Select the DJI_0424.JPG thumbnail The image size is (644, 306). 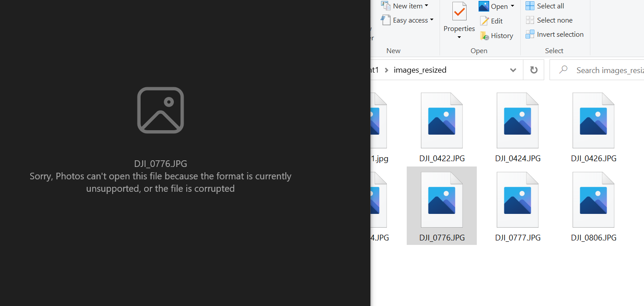(x=518, y=120)
